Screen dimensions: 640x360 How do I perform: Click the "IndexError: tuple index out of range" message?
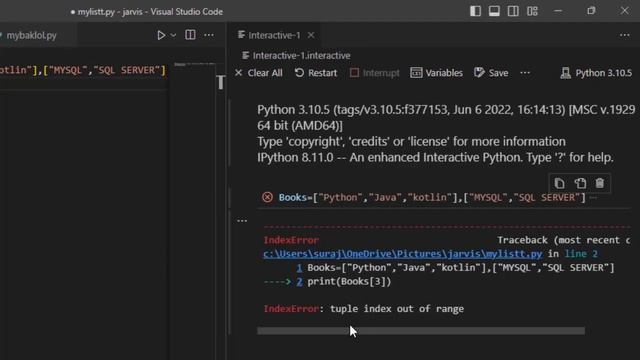[x=364, y=309]
